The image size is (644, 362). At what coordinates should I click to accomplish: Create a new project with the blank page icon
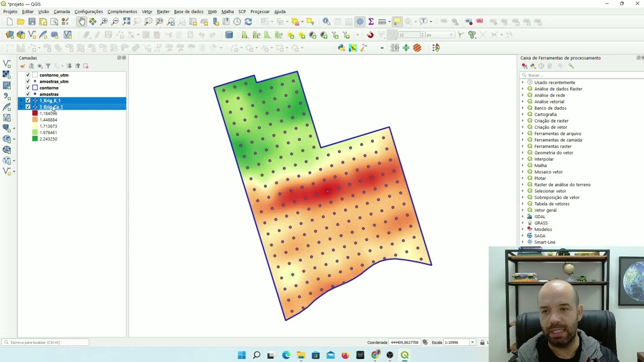tap(10, 22)
